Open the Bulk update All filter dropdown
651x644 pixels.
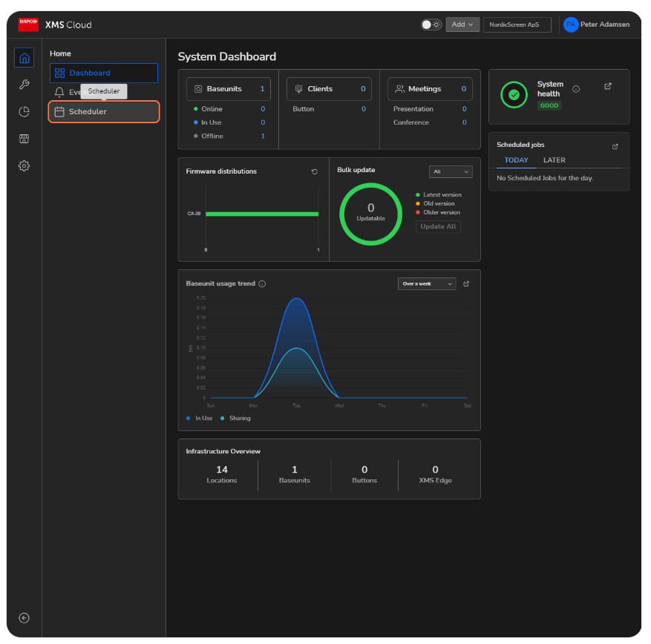click(451, 172)
